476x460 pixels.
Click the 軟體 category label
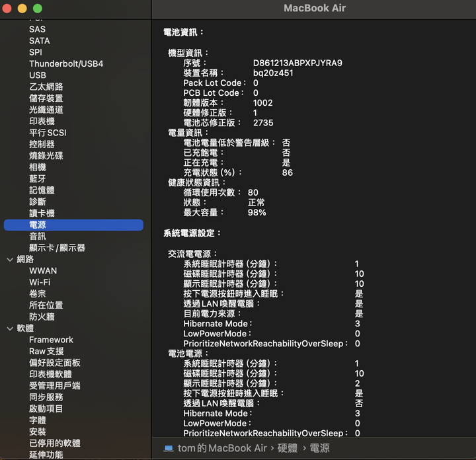[25, 328]
